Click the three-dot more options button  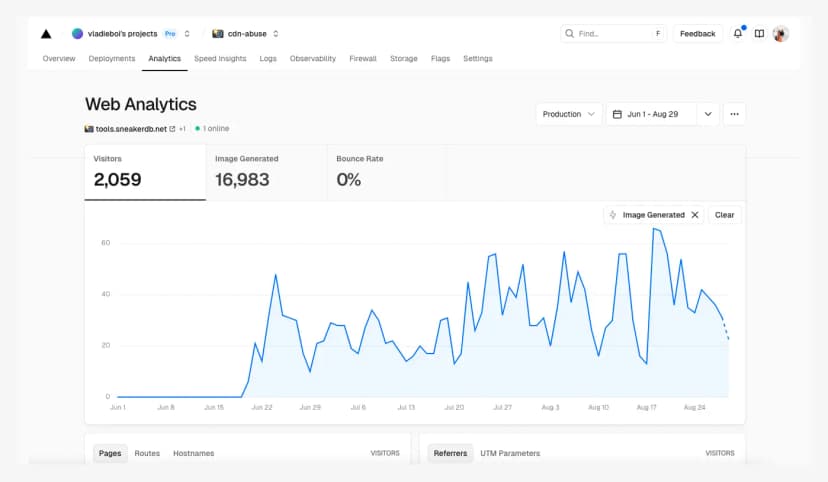click(x=734, y=114)
